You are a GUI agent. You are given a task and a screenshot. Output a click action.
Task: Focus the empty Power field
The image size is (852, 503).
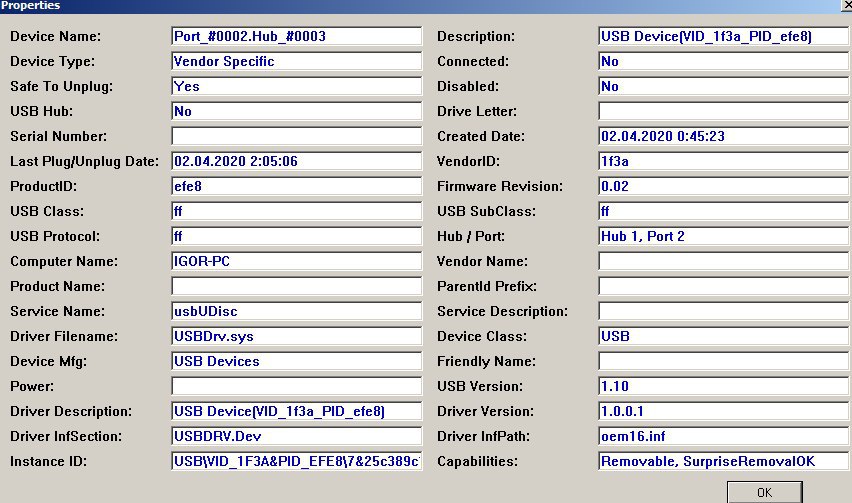(297, 386)
